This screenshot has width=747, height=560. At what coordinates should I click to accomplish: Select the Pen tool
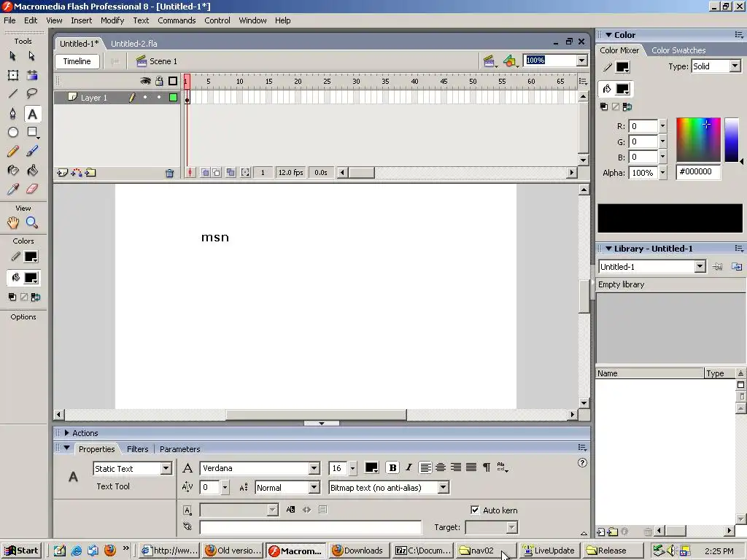[x=13, y=114]
